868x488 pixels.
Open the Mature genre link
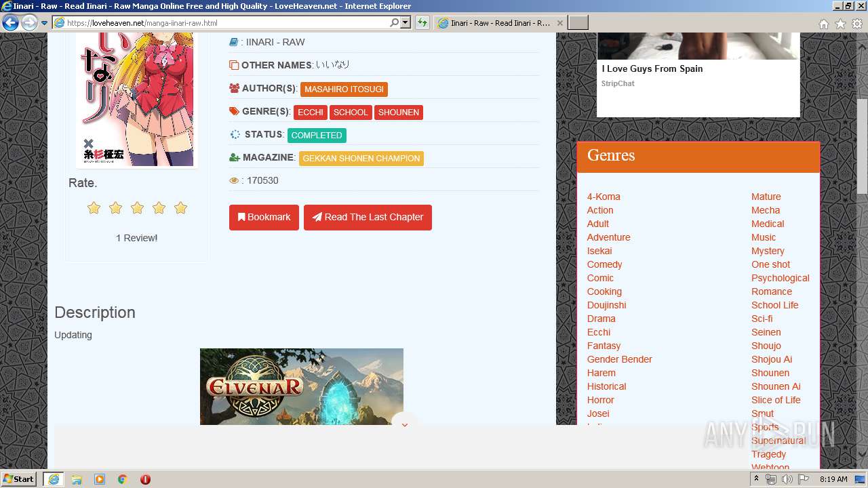click(766, 197)
